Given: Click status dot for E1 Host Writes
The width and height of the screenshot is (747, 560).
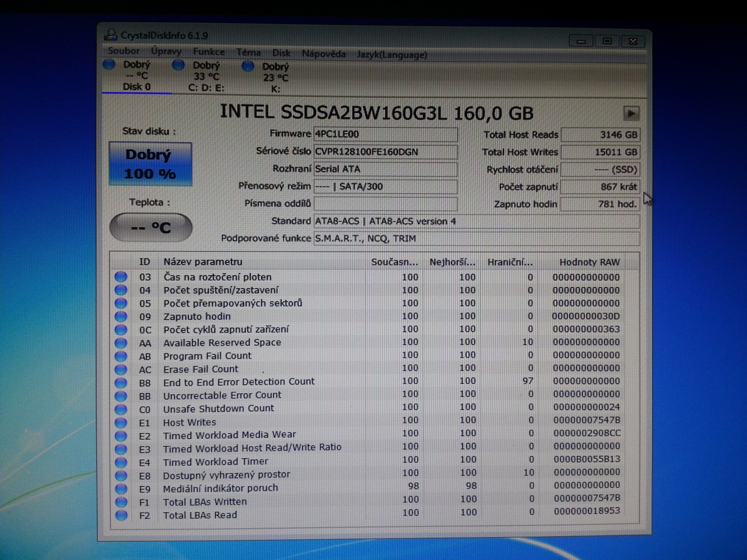Looking at the screenshot, I should 121,422.
